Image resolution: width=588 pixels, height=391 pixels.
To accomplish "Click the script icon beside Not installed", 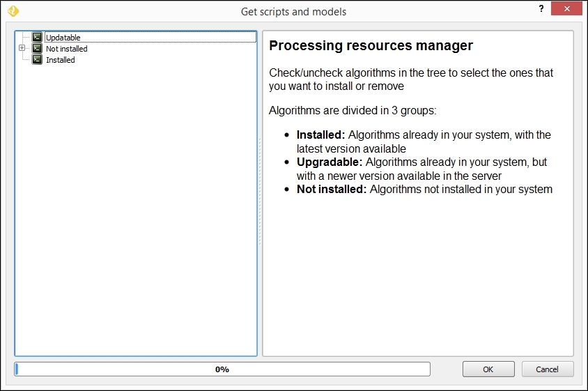I will coord(37,49).
